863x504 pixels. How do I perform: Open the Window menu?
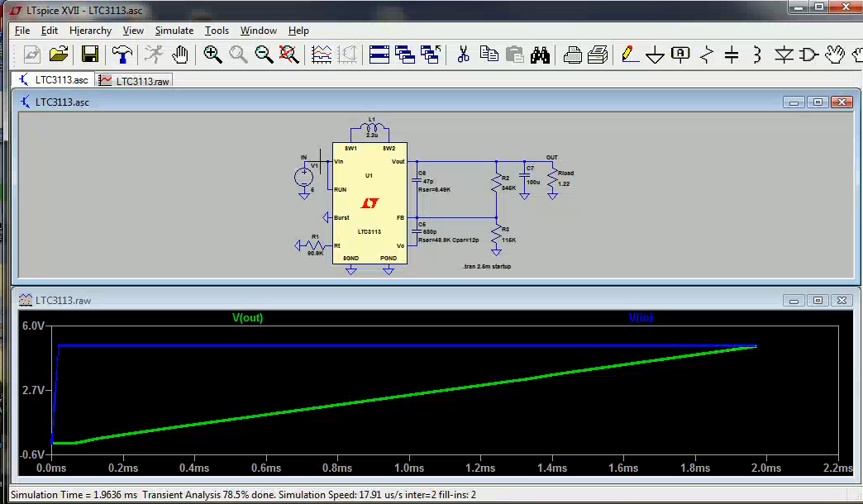click(258, 31)
